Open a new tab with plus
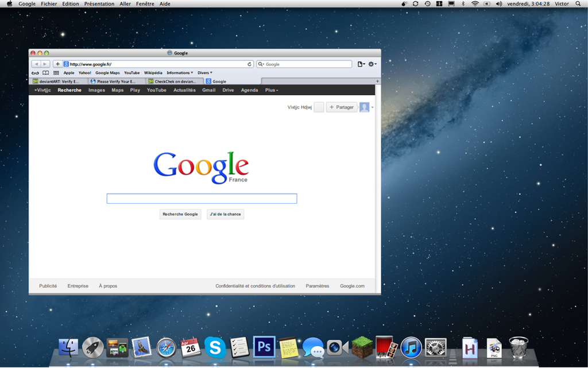 click(377, 81)
